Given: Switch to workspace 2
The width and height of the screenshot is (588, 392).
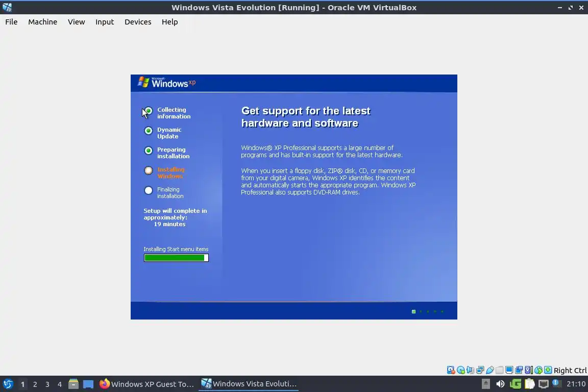Looking at the screenshot, I should tap(35, 384).
